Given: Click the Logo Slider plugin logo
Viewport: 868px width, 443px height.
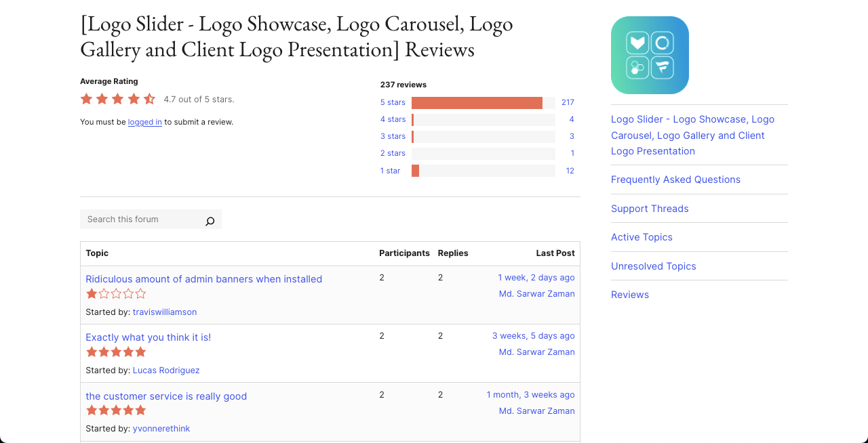Looking at the screenshot, I should [649, 55].
